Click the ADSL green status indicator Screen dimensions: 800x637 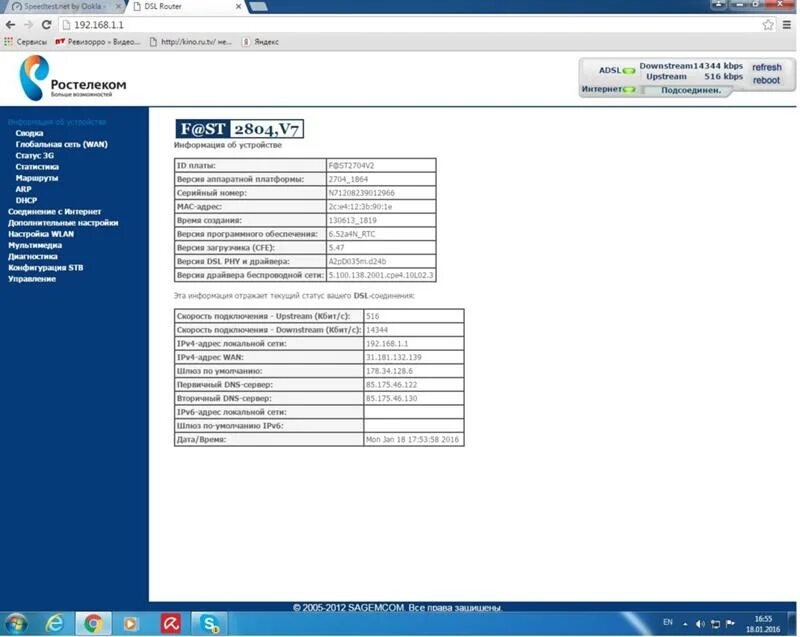coord(629,71)
